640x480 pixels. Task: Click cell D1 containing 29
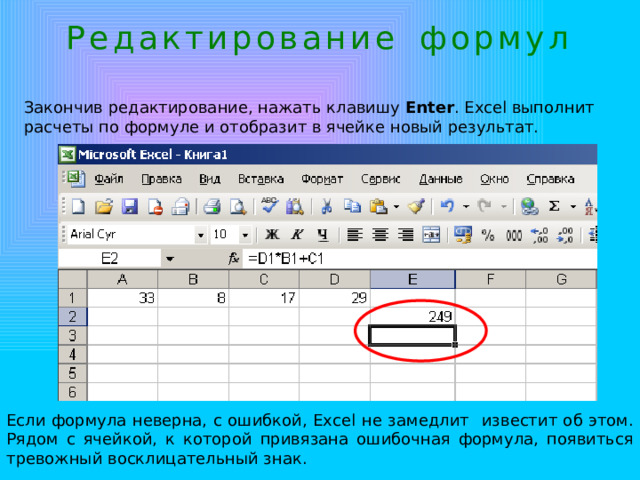pyautogui.click(x=335, y=298)
